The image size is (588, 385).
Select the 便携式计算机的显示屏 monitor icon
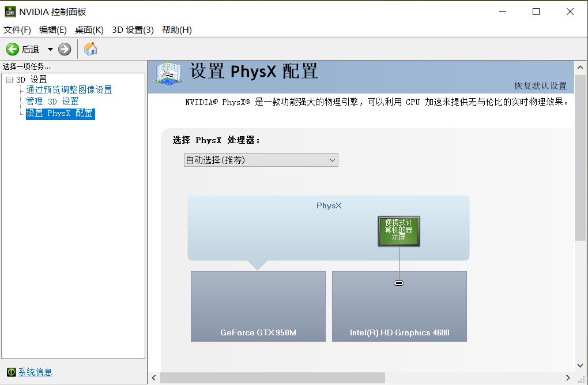pos(399,231)
